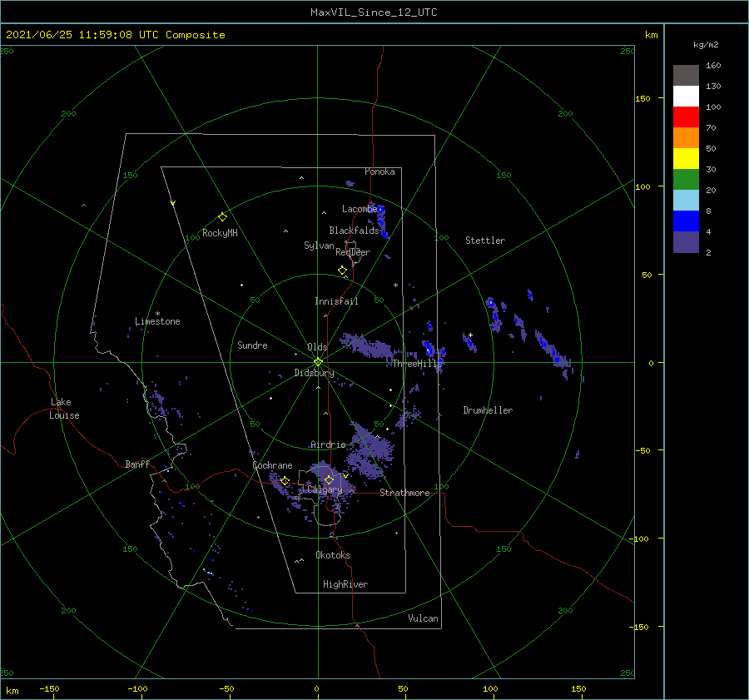Click the Banff label

click(x=137, y=464)
